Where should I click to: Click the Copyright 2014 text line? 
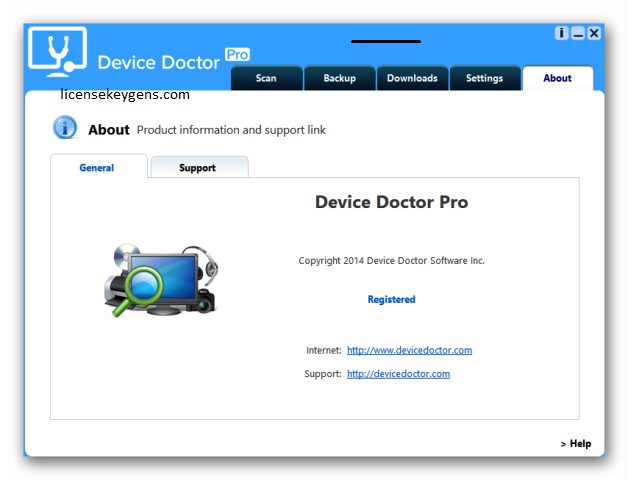point(391,260)
